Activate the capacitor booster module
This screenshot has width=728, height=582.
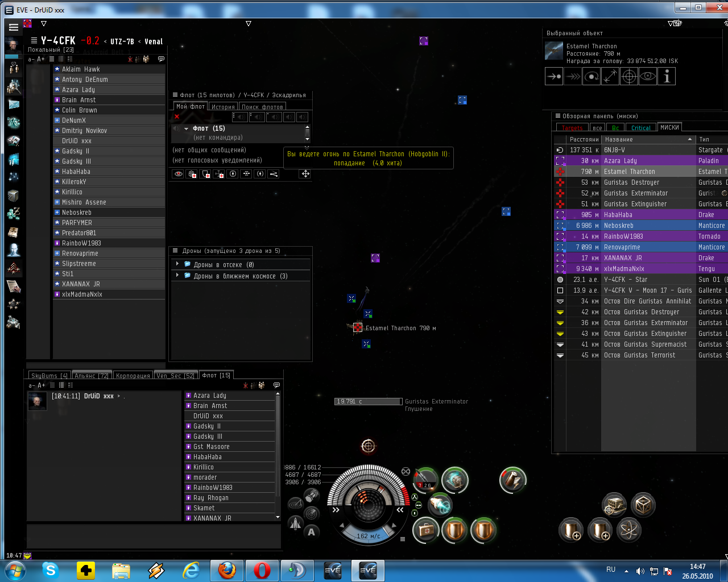[x=512, y=480]
